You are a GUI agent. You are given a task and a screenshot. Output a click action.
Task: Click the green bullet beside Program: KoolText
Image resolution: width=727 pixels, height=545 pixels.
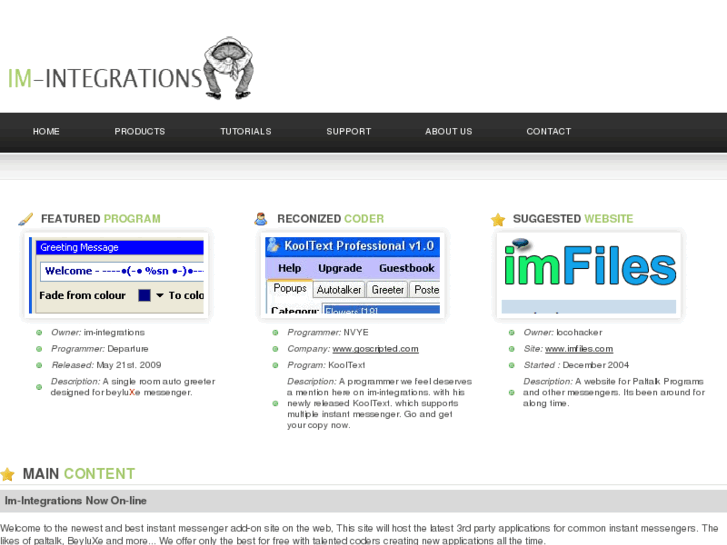coord(275,365)
